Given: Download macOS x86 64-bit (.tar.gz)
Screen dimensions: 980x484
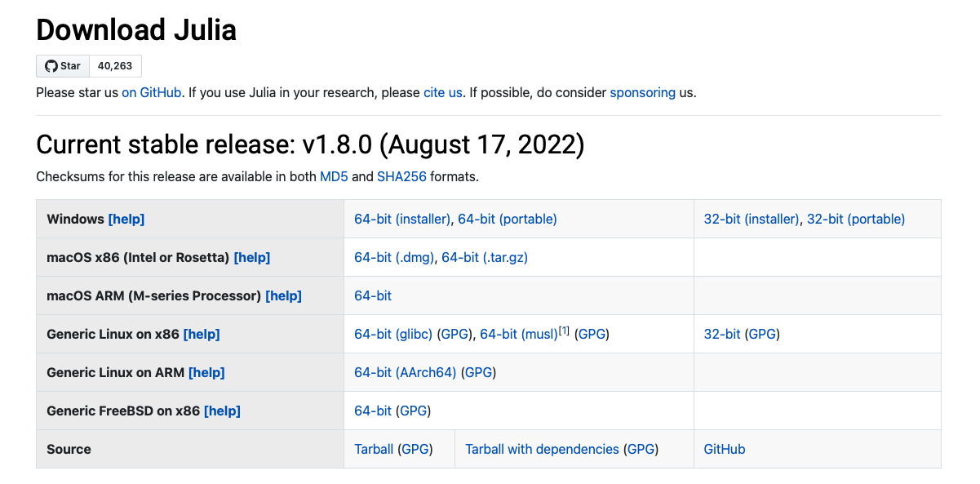Looking at the screenshot, I should [485, 257].
